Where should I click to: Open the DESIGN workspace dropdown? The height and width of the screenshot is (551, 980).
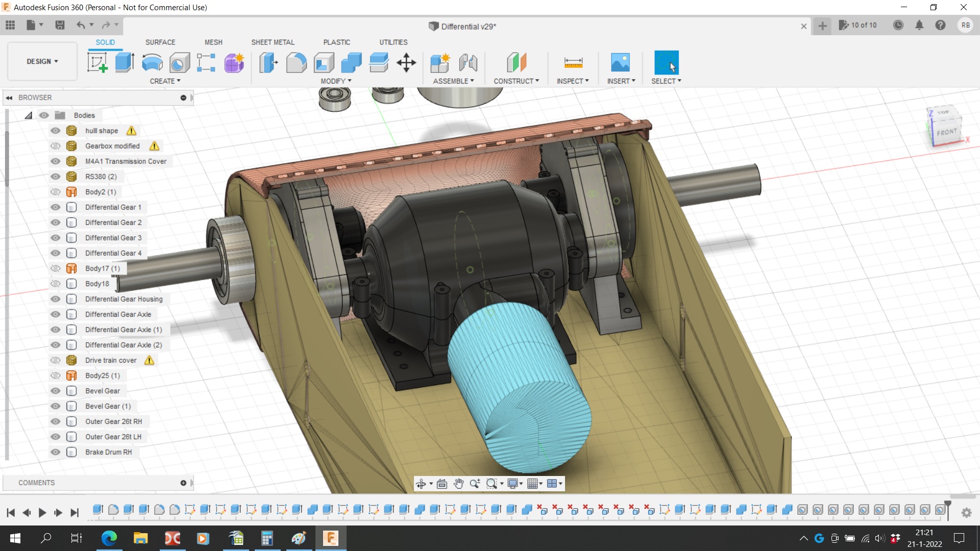coord(42,61)
